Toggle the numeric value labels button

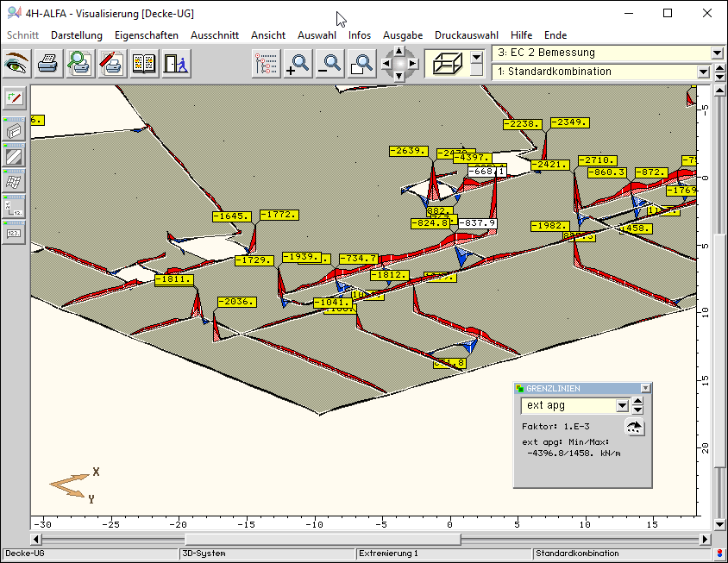coord(15,232)
